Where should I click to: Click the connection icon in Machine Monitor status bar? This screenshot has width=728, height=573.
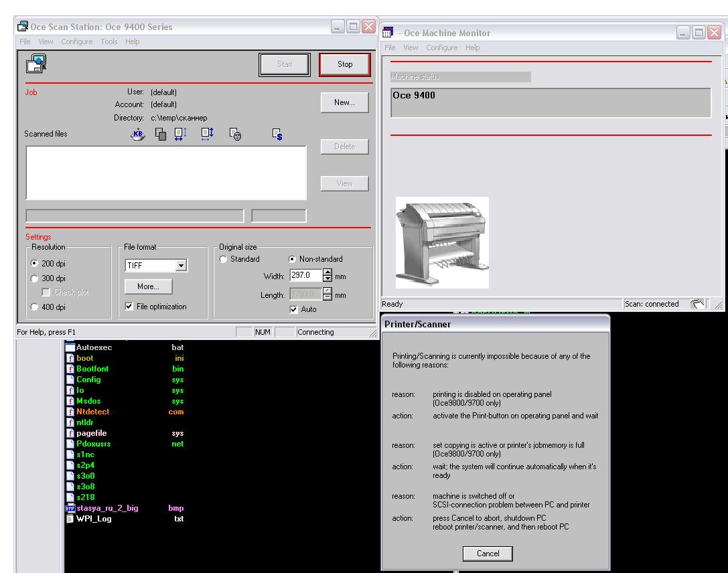[x=697, y=304]
